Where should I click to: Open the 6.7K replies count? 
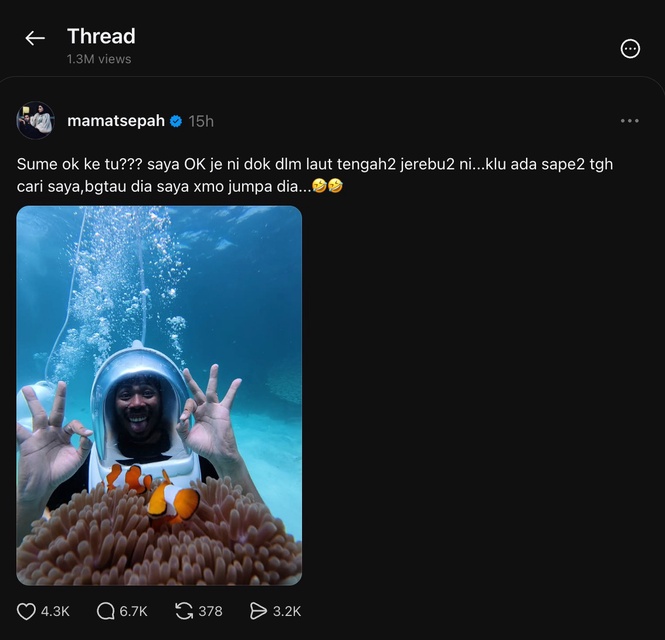[134, 611]
